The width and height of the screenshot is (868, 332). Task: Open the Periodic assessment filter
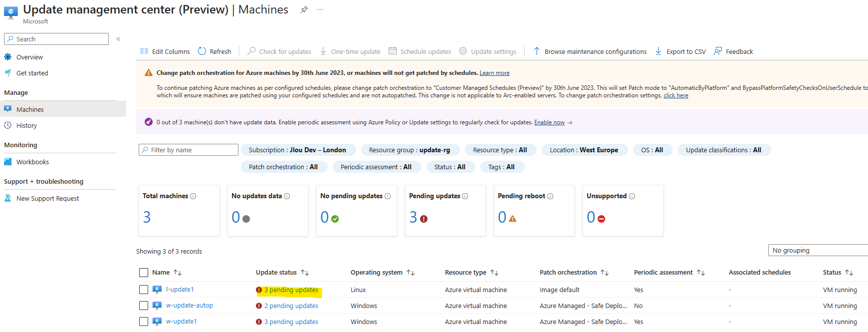(x=376, y=167)
